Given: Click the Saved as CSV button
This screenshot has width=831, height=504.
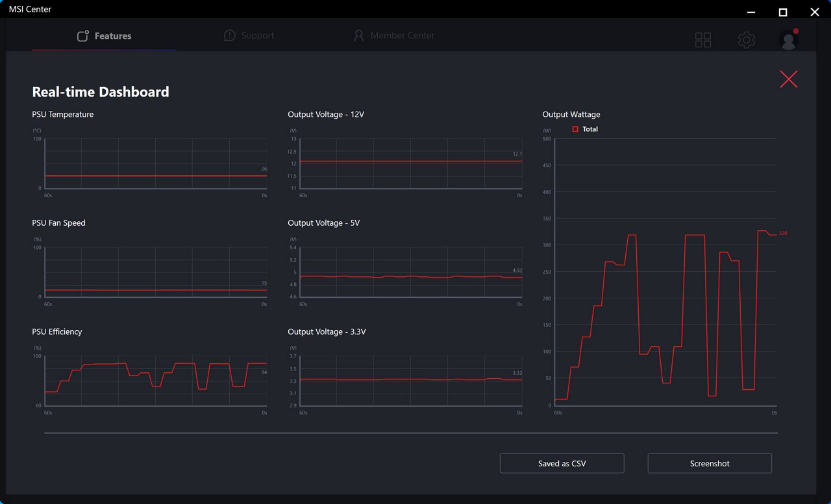Looking at the screenshot, I should pos(562,463).
